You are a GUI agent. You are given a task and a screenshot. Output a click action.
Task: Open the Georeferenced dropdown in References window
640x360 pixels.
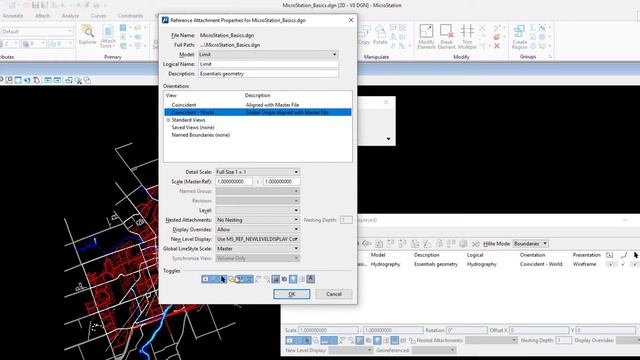pyautogui.click(x=434, y=350)
